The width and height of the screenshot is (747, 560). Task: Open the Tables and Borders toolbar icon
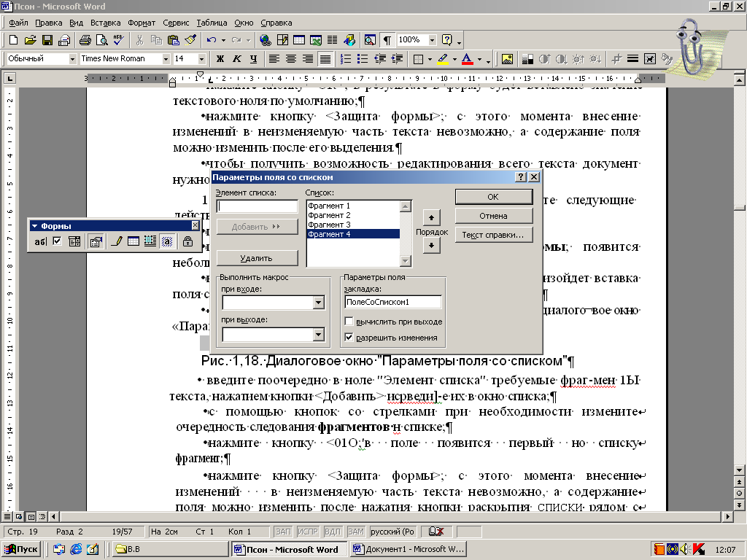[x=282, y=40]
